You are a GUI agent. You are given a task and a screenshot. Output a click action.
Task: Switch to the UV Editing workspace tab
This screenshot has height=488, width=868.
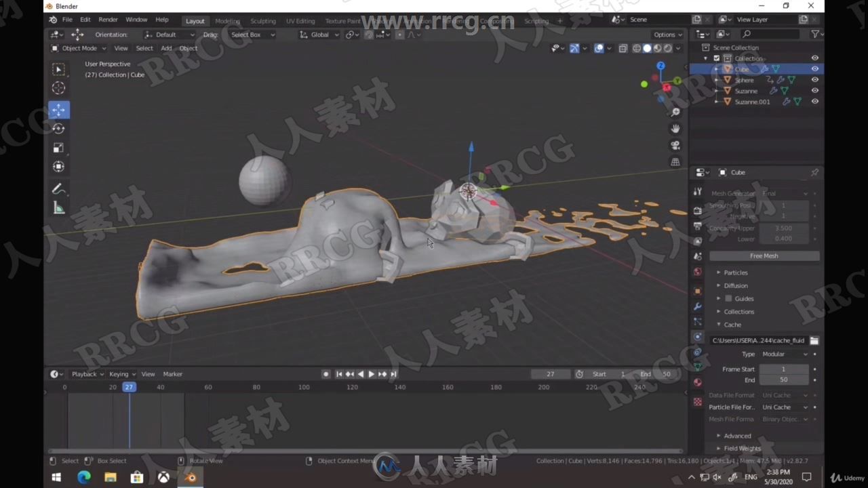click(300, 21)
